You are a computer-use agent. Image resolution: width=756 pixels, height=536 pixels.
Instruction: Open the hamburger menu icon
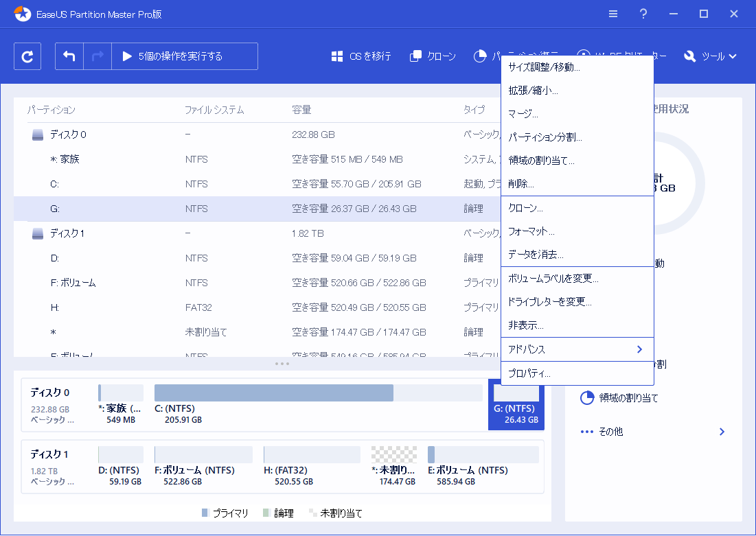tap(613, 14)
